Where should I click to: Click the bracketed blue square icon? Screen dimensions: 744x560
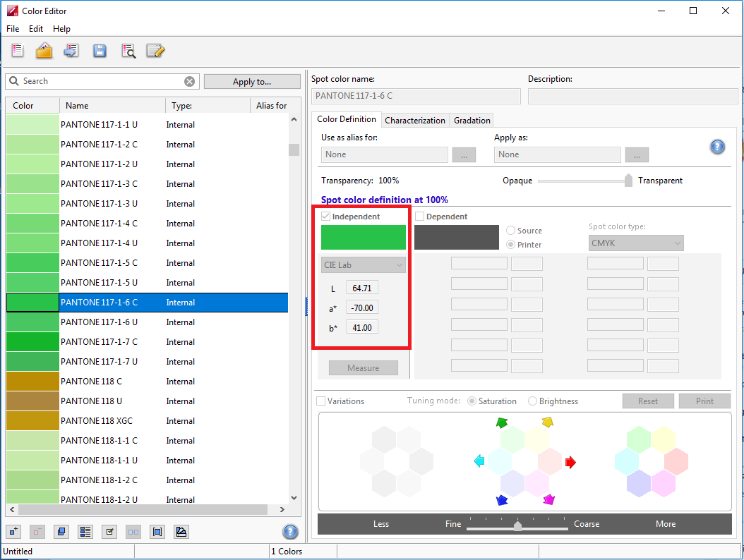coord(157,532)
